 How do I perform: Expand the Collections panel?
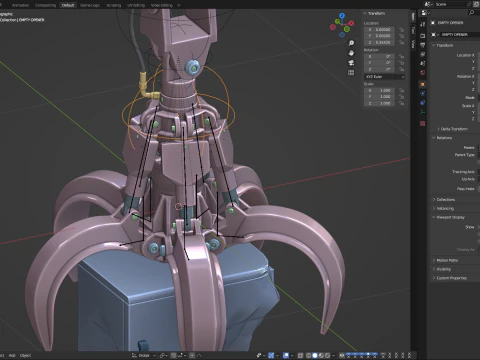point(445,200)
